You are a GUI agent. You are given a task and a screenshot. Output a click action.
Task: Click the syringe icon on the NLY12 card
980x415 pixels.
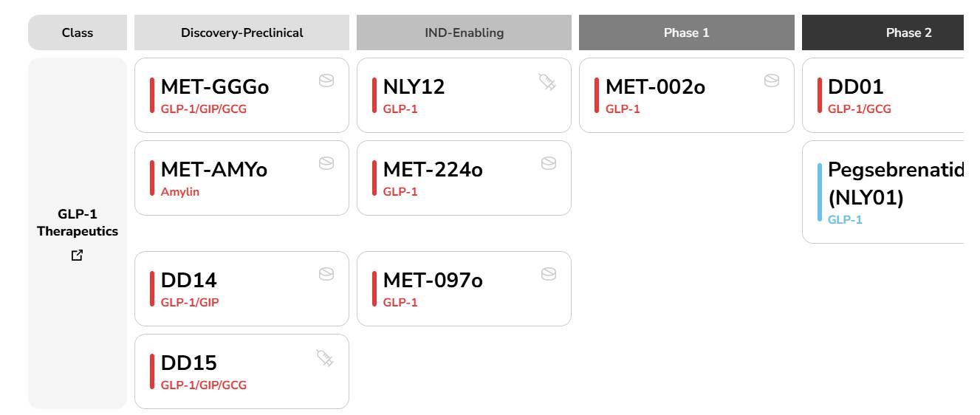[547, 82]
